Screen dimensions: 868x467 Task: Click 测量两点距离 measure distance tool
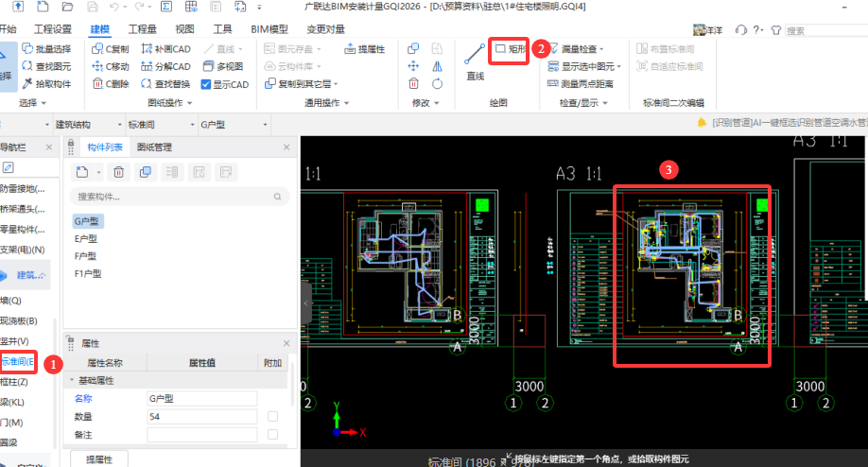(x=581, y=84)
